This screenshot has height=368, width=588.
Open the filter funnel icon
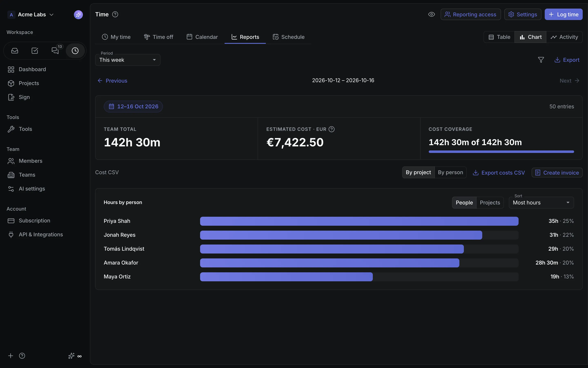tap(541, 60)
